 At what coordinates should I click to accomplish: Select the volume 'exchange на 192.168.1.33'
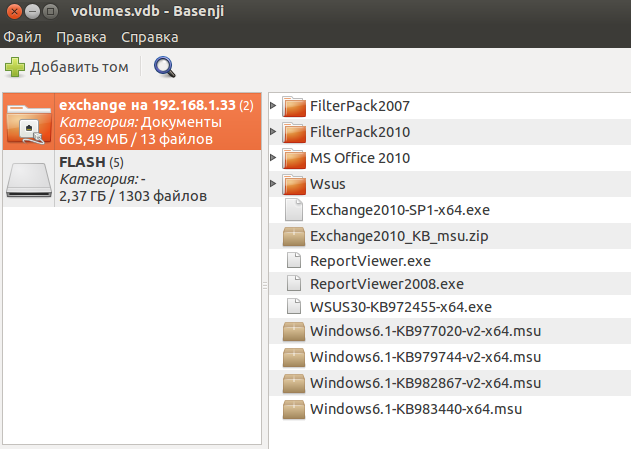click(x=132, y=122)
